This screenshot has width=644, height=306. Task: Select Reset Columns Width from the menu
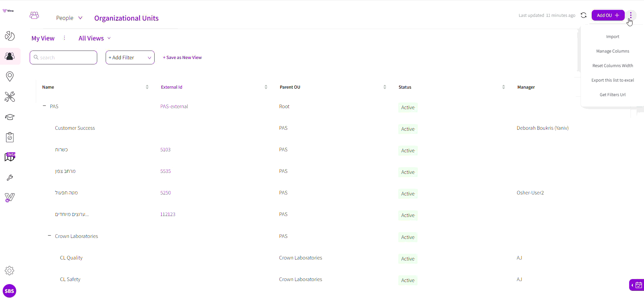(x=613, y=66)
